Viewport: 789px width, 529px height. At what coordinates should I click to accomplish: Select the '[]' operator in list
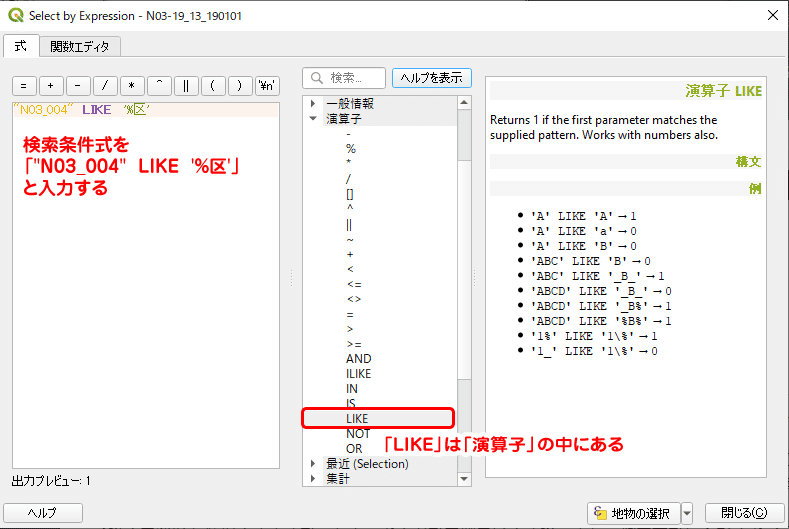coord(350,194)
